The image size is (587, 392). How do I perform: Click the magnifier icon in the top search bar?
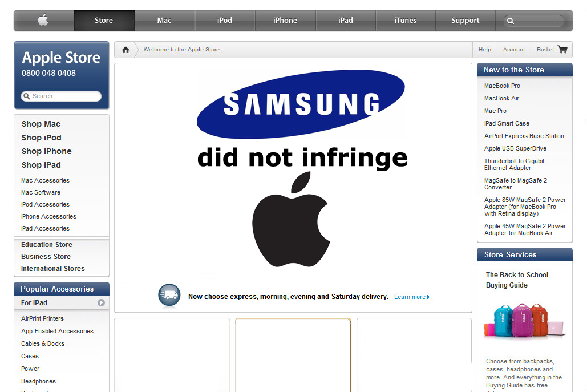pos(510,21)
